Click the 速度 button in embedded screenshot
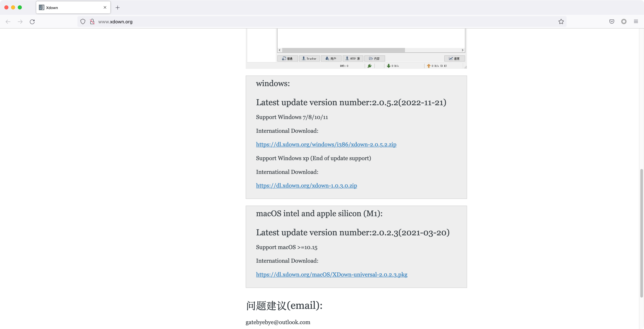 coord(454,59)
